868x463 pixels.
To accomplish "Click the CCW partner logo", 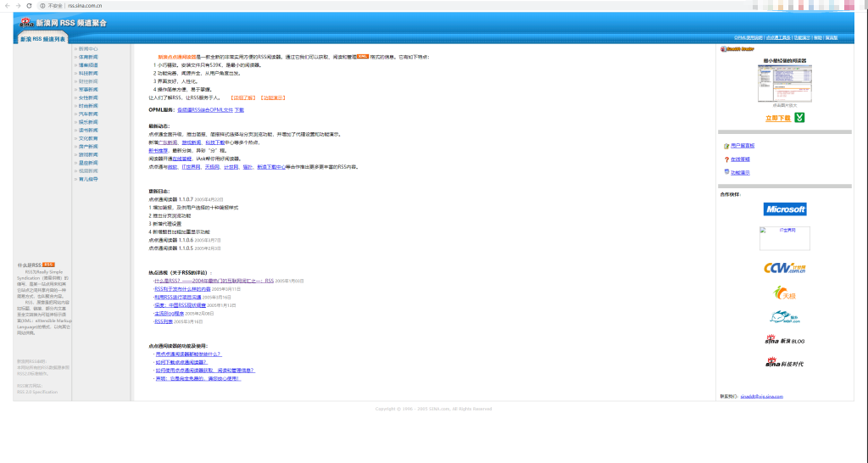I will 784,268.
